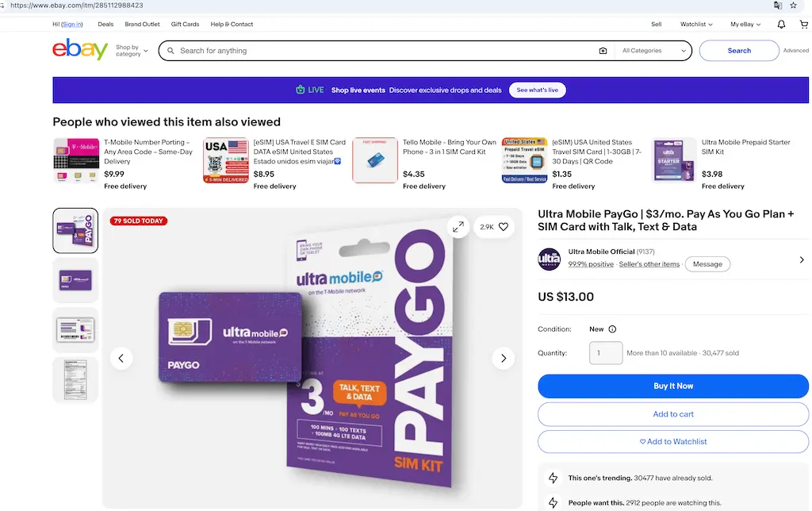Screen dimensions: 812x511
Task: Click Add to Watchlist button
Action: (x=672, y=441)
